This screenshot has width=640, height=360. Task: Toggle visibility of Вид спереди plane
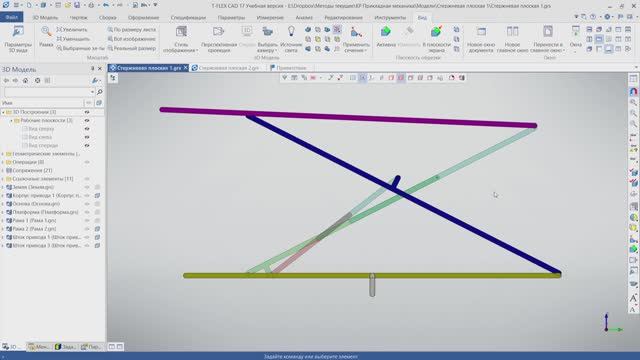click(x=87, y=145)
